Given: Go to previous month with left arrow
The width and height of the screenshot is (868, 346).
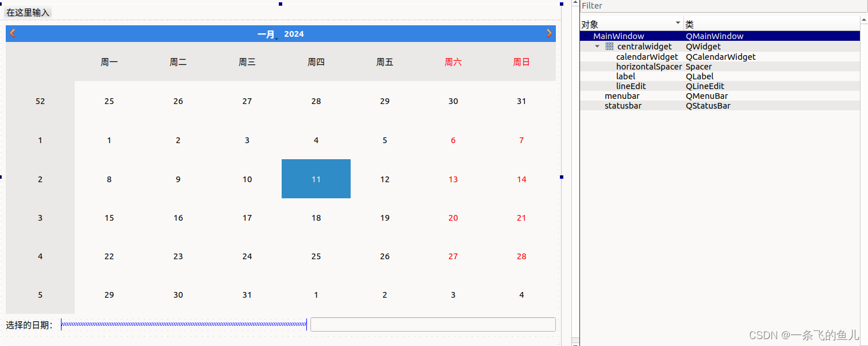Looking at the screenshot, I should pyautogui.click(x=13, y=33).
